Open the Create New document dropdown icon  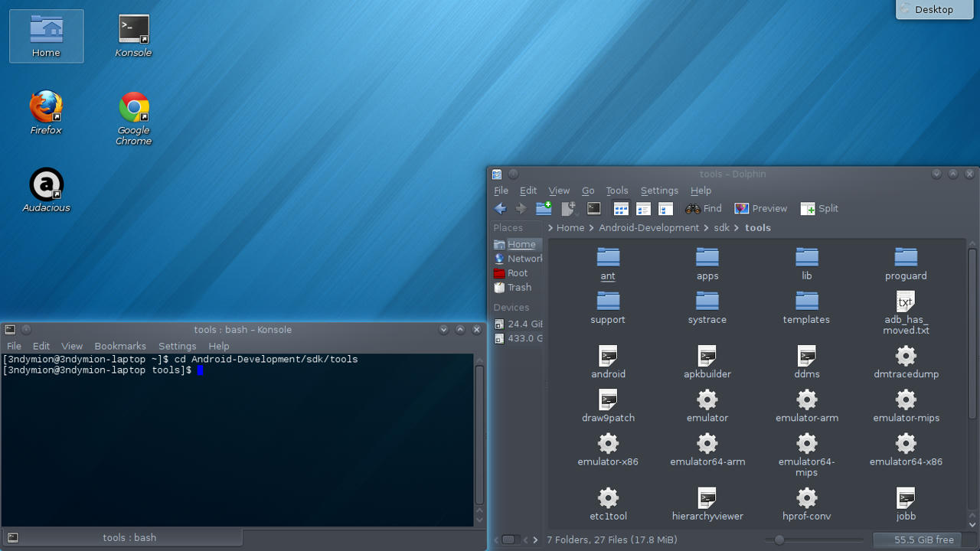[x=568, y=208]
